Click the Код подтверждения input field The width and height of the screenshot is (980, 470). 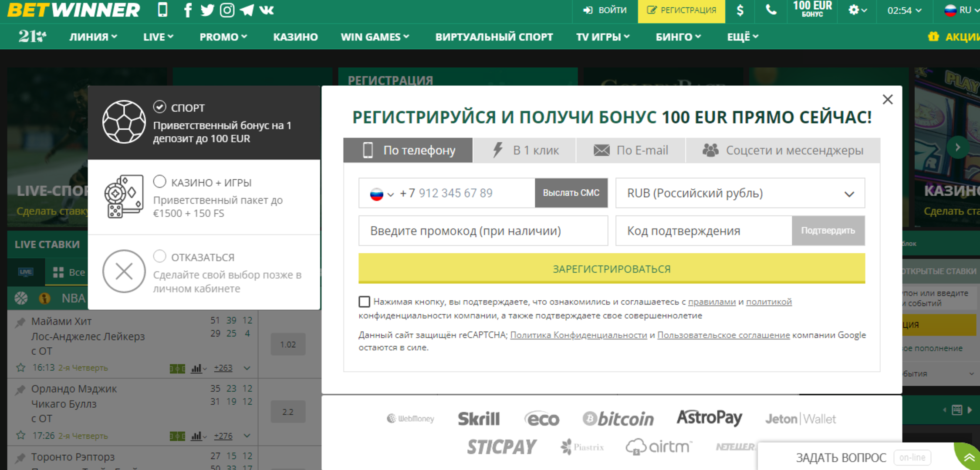point(704,231)
